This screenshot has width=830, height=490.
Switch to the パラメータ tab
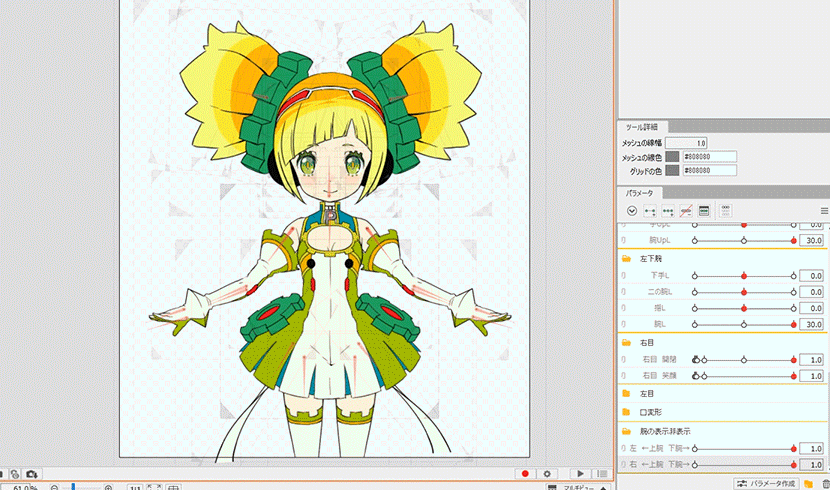(639, 192)
